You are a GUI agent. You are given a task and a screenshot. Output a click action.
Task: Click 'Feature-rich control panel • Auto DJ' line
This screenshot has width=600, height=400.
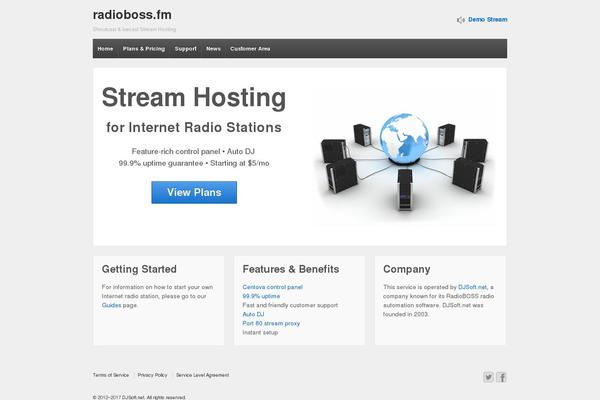193,151
